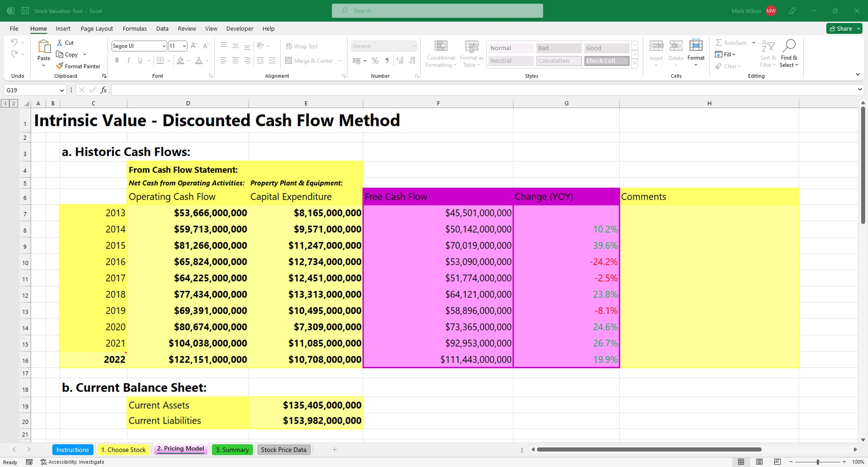Viewport: 868px width, 467px height.
Task: Adjust the zoom slider
Action: (817, 462)
